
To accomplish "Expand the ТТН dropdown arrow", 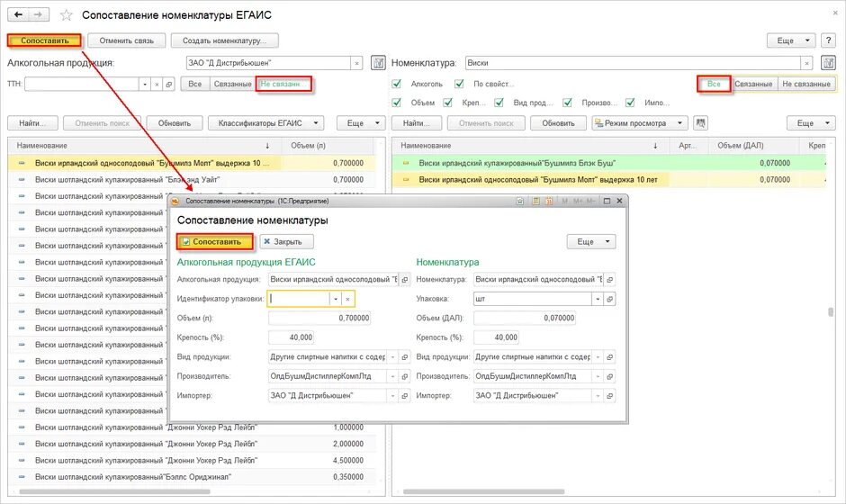I will click(x=144, y=85).
